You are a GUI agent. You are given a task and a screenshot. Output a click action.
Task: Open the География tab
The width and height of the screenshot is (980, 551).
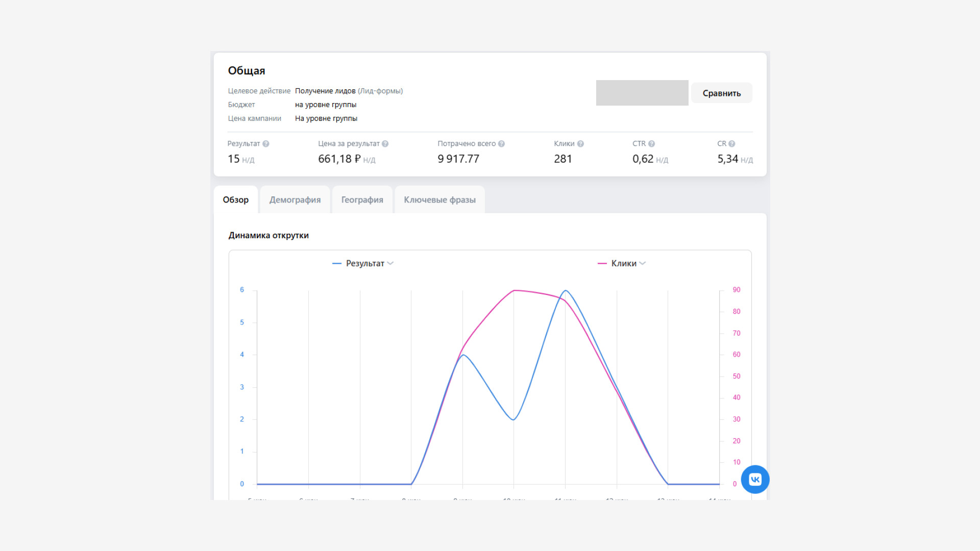(362, 200)
